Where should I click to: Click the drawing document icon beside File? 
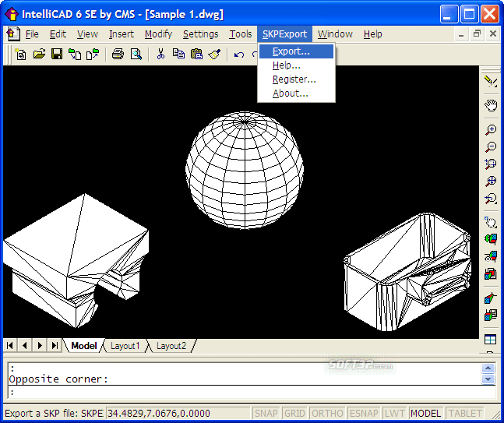[13, 33]
